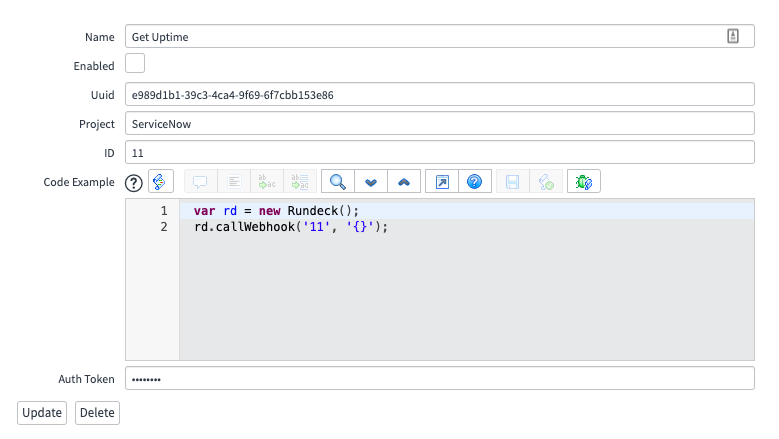Image resolution: width=779 pixels, height=439 pixels.
Task: Click line number 1 in gutter
Action: (164, 211)
